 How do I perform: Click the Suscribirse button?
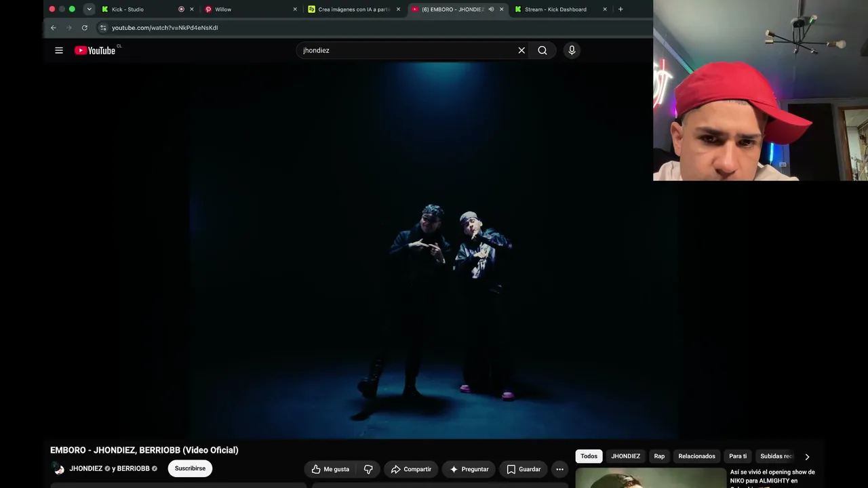tap(190, 468)
